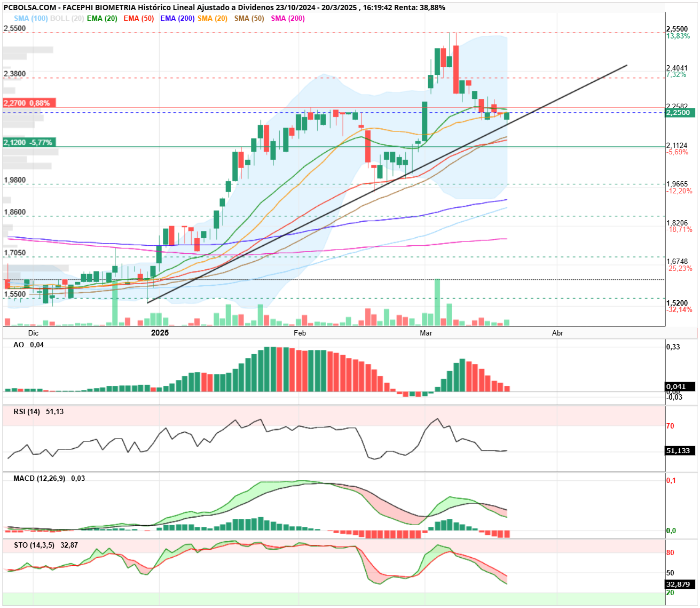Select the MACD (12,26,9) 0,03 indicator label
The width and height of the screenshot is (700, 608).
tap(49, 478)
